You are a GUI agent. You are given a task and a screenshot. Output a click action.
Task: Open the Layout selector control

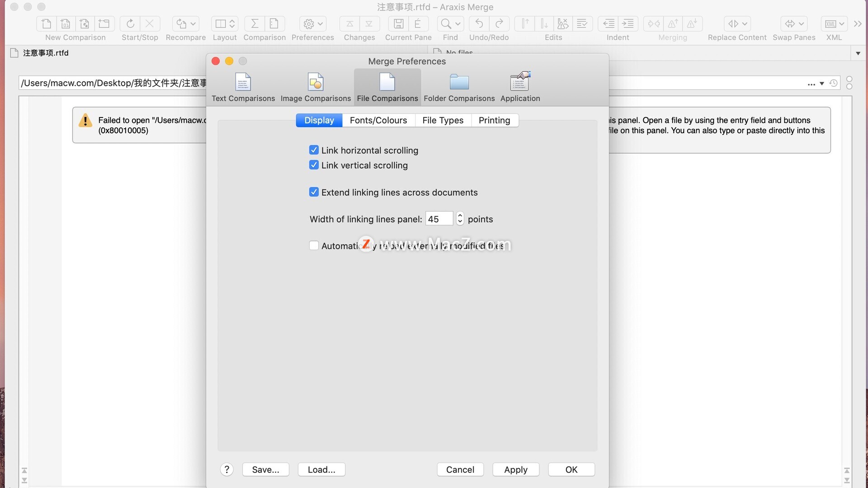pos(225,23)
